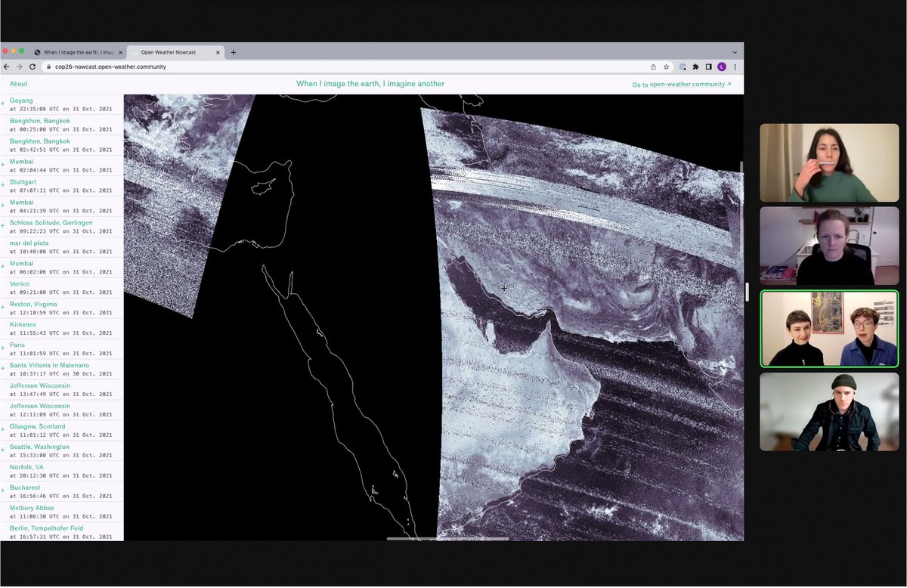
Task: Select the green-highlighted two-person video tile
Action: point(829,329)
